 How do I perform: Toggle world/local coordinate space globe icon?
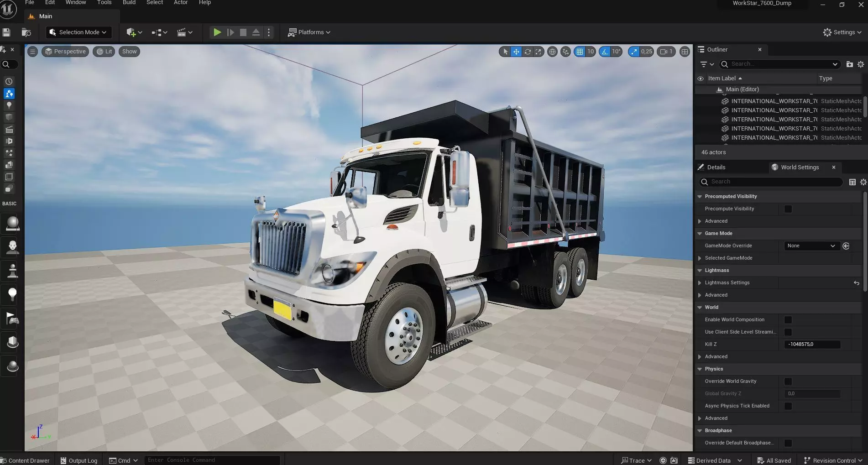pyautogui.click(x=552, y=52)
